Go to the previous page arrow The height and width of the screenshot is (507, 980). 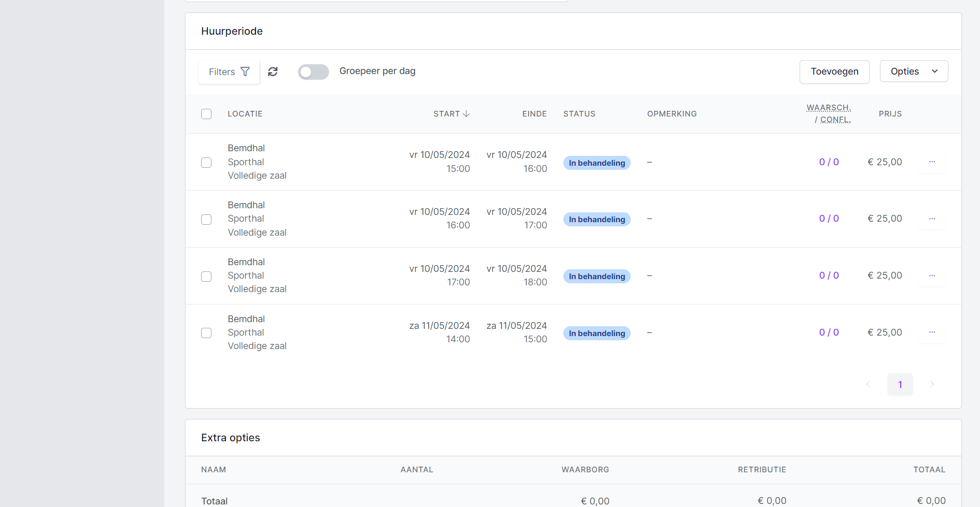(868, 384)
